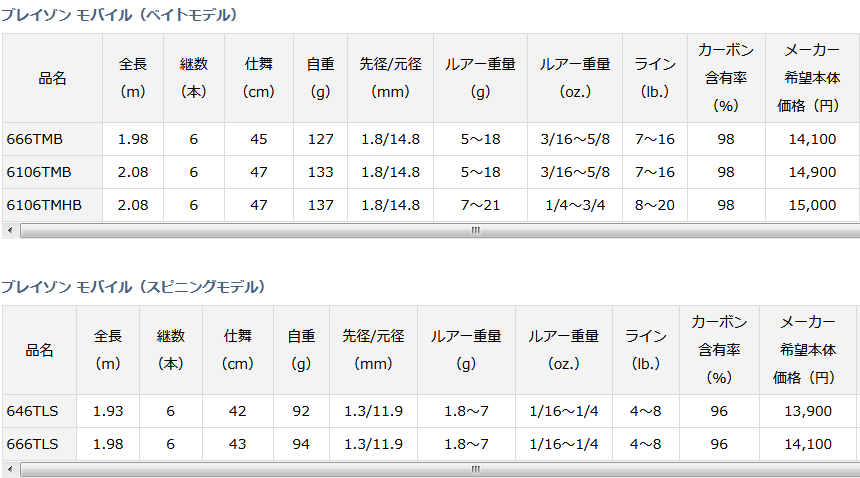860x478 pixels.
Task: Click the 137 weight cell
Action: (x=320, y=205)
